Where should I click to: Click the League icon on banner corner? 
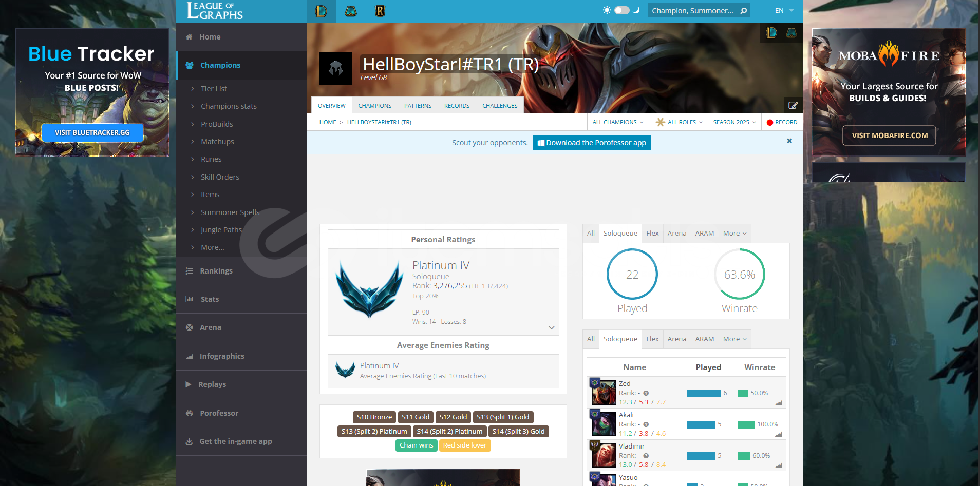click(771, 33)
